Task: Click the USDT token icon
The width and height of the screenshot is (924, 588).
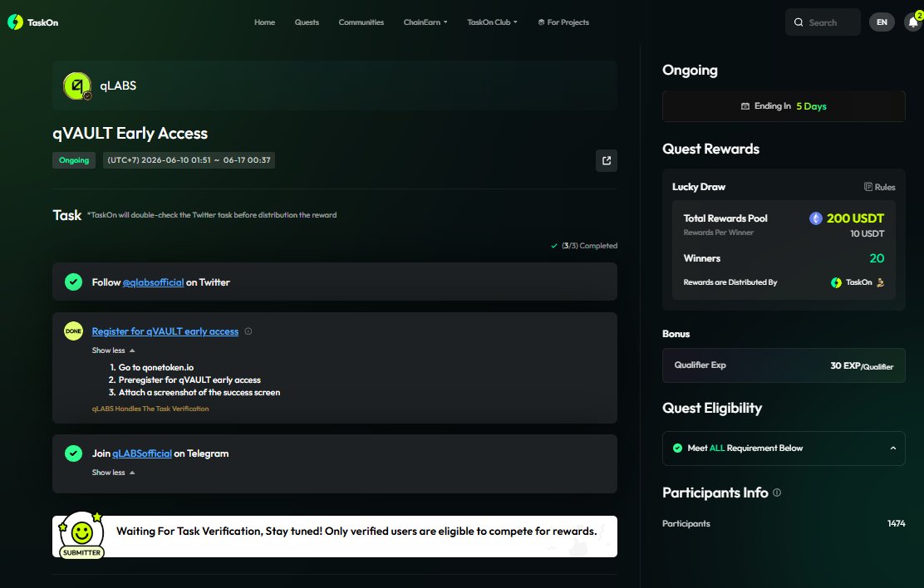Action: [x=816, y=218]
